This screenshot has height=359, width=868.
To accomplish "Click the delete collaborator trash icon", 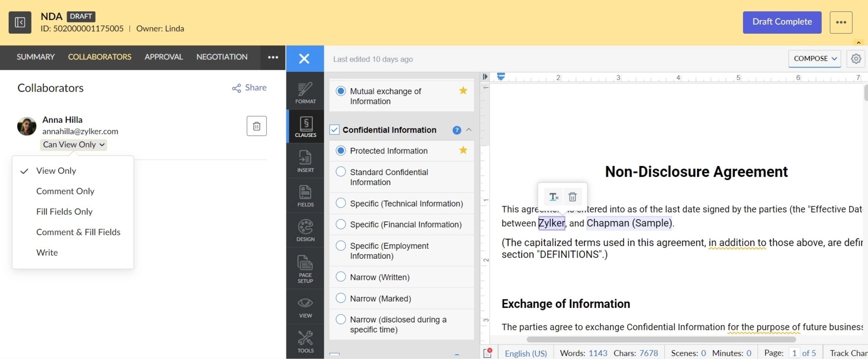I will click(x=256, y=126).
